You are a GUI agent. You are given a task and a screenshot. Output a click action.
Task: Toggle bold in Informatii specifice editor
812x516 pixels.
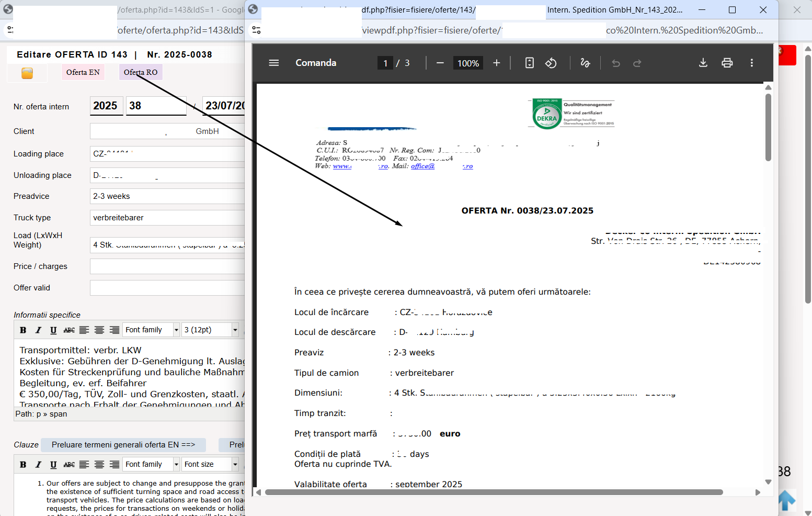(23, 330)
